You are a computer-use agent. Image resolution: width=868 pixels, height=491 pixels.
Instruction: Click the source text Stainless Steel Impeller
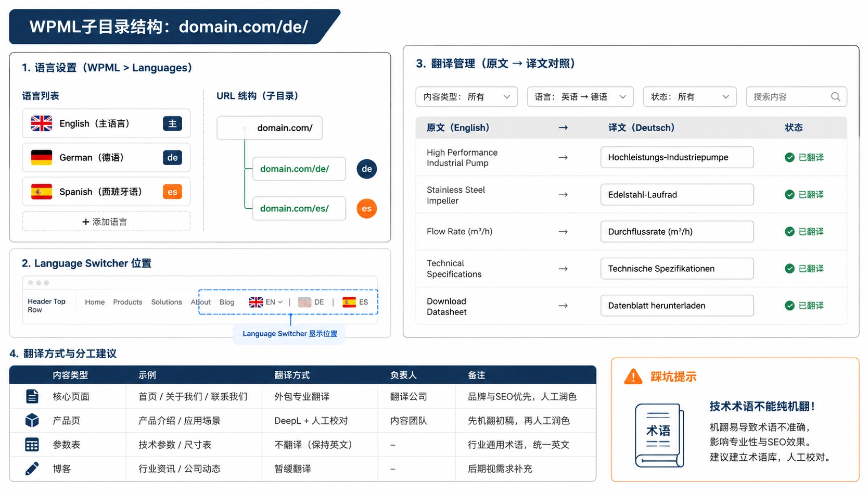[x=456, y=195]
